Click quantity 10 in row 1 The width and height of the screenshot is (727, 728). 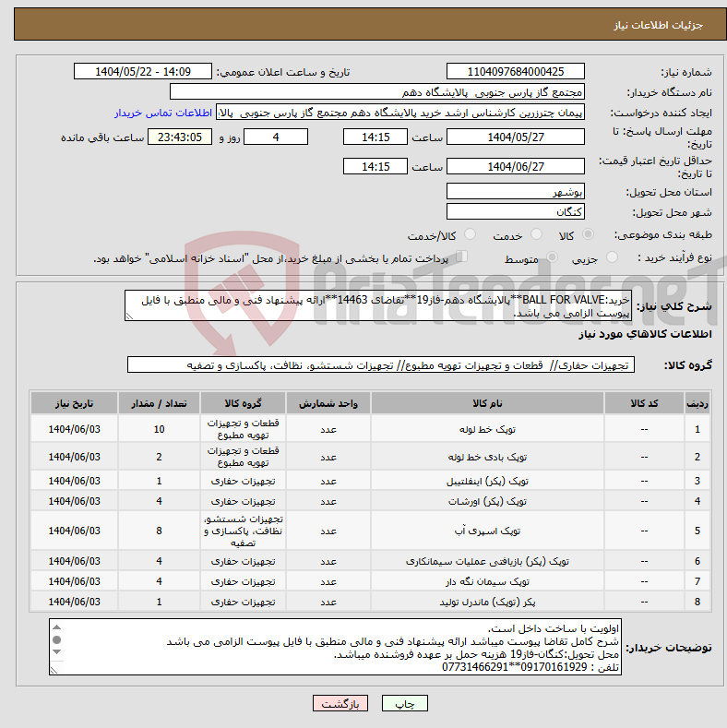[159, 429]
